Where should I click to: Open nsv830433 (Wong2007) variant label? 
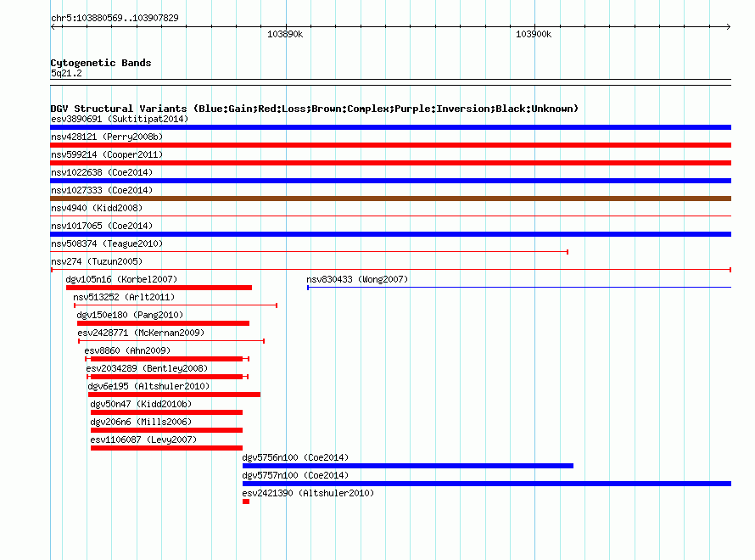[x=357, y=279]
